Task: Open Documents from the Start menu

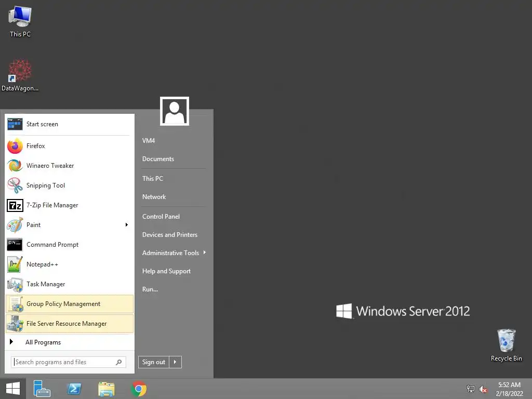Action: coord(158,159)
